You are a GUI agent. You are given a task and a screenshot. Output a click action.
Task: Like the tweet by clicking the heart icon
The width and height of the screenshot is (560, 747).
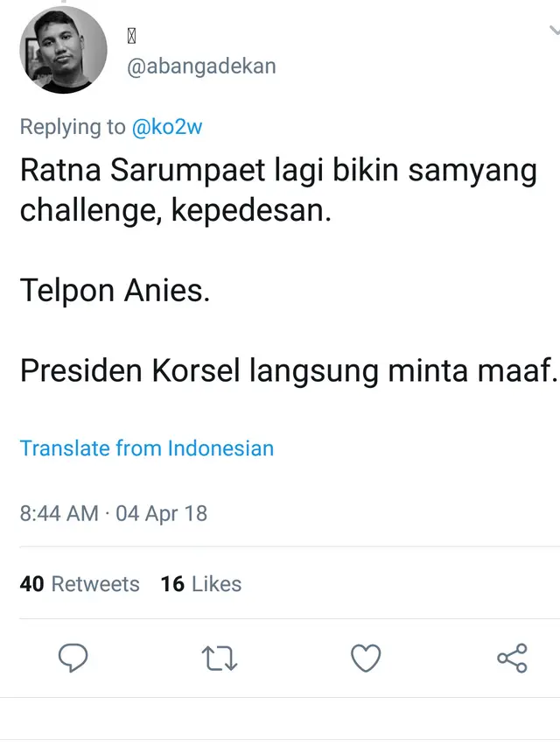tap(367, 658)
